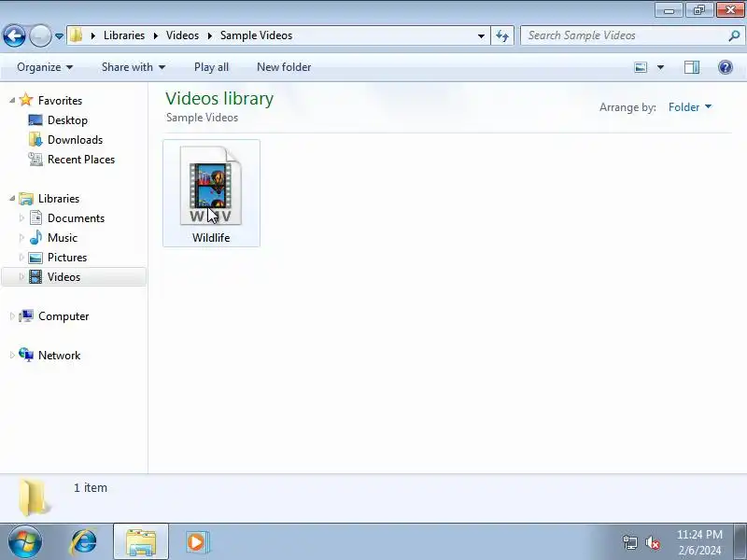
Task: Click the Computer monitor icon
Action: click(26, 315)
